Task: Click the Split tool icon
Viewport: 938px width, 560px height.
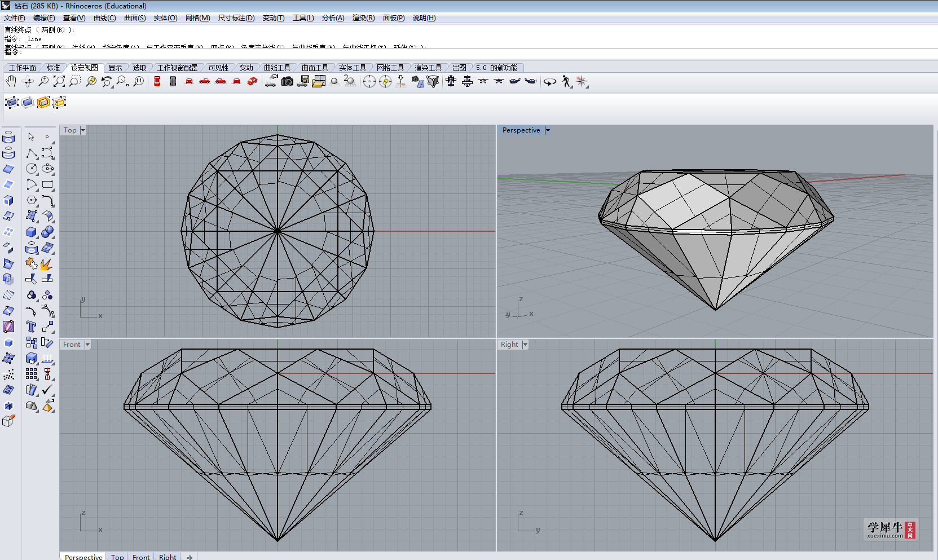Action: pyautogui.click(x=48, y=279)
